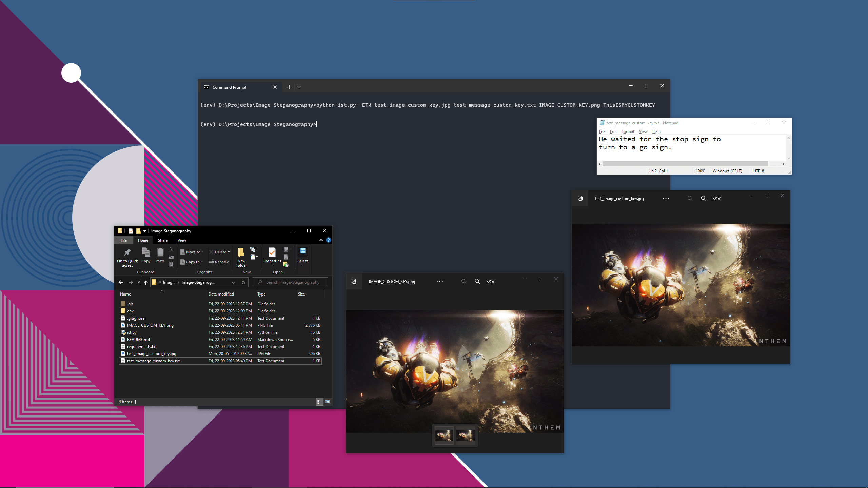Click the Up one level arrow

tap(146, 282)
